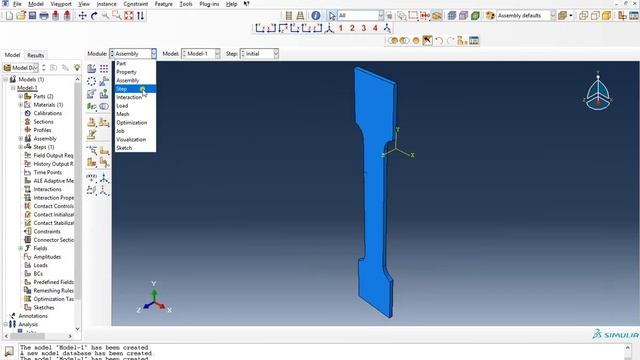Viewport: 640px width, 360px height.
Task: Expand the Assembly tree node
Action: click(x=20, y=139)
